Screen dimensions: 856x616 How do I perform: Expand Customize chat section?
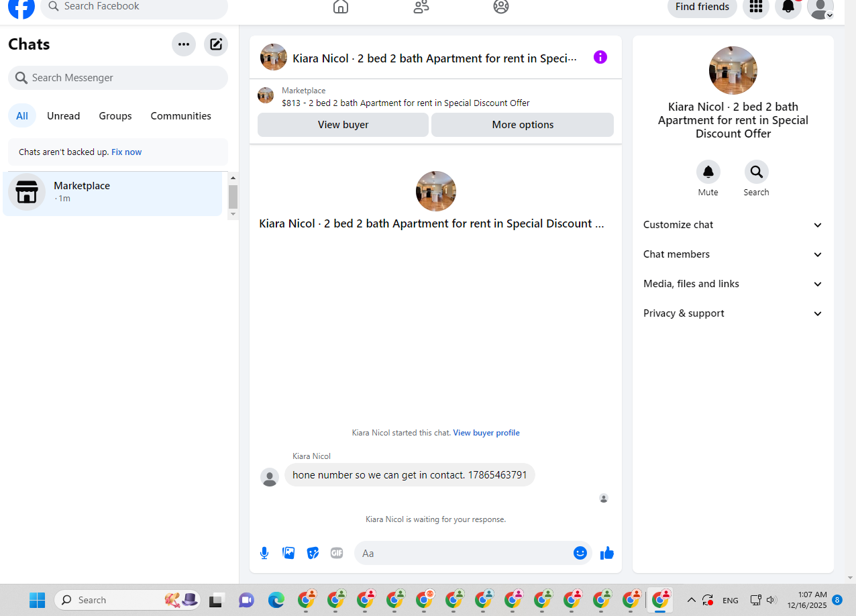point(733,225)
